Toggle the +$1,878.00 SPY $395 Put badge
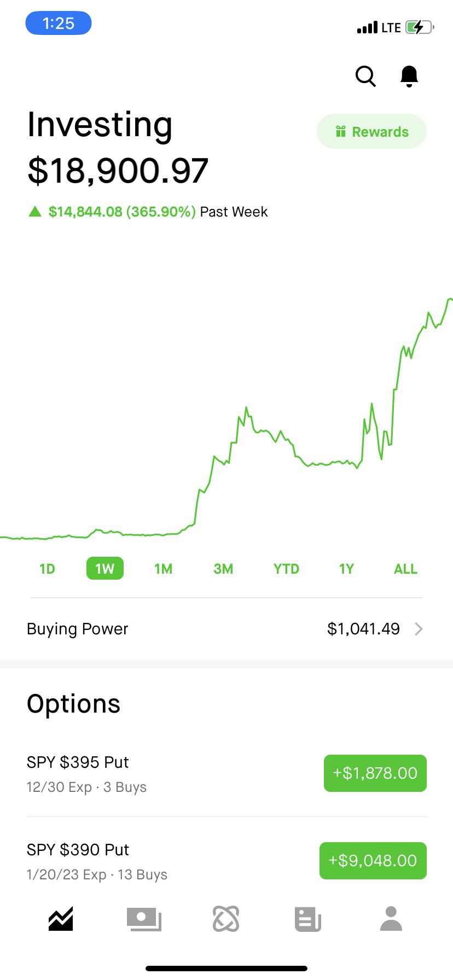453x980 pixels. (x=375, y=773)
